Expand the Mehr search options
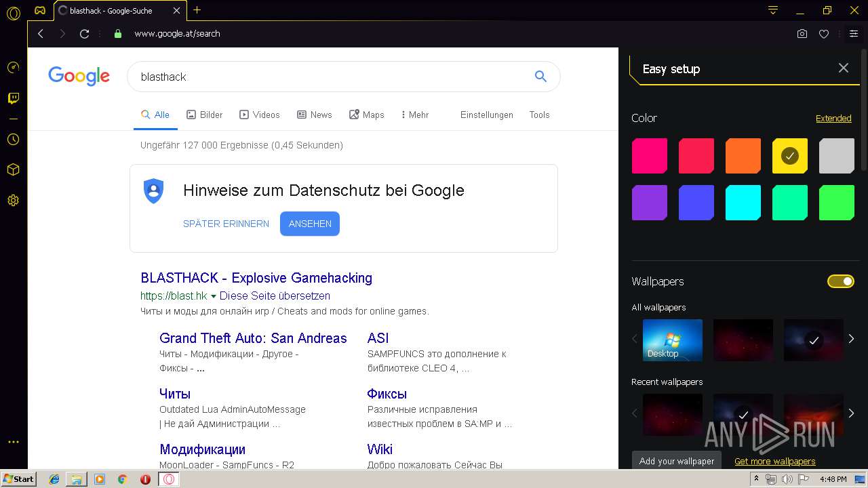868x488 pixels. coord(415,115)
